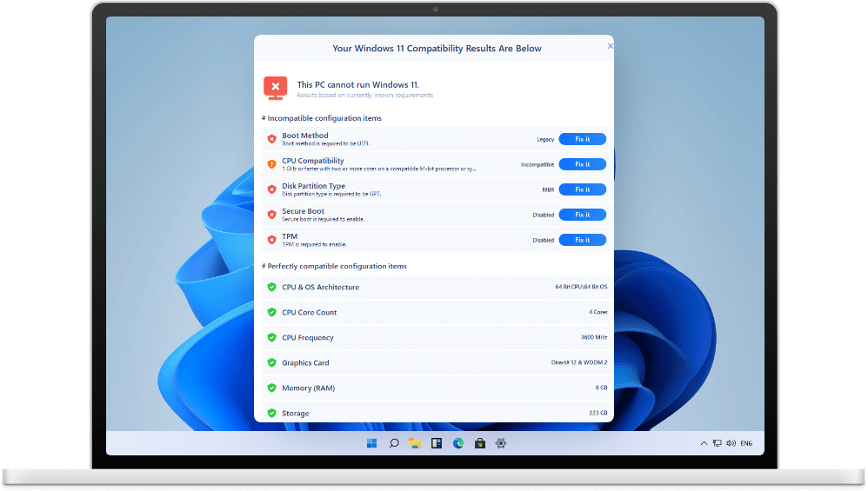
Task: Click the 'Secure Boot' label
Action: click(303, 211)
